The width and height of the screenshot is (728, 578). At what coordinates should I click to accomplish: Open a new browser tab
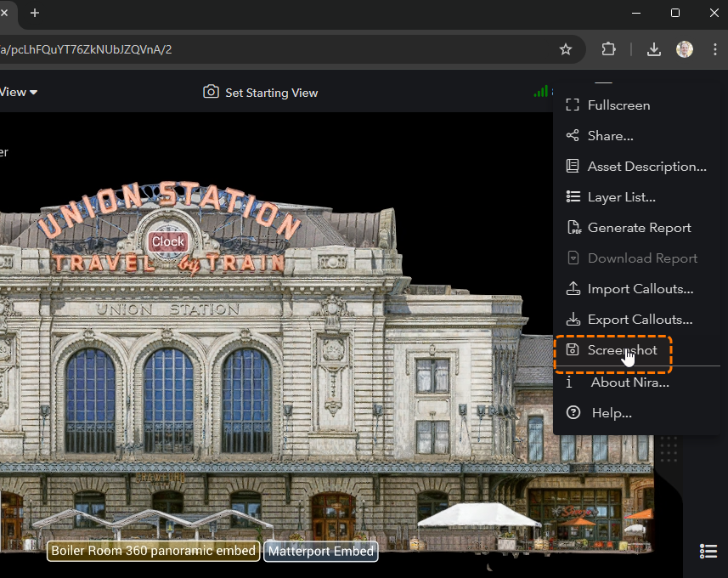point(35,13)
